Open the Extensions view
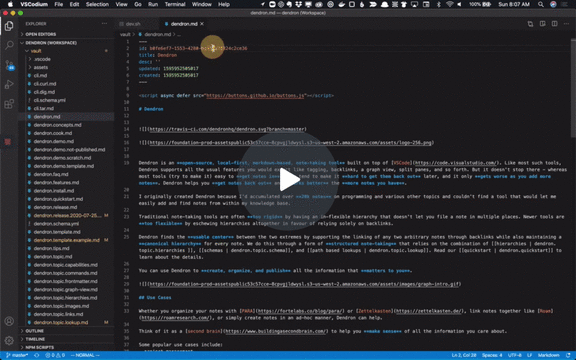The height and width of the screenshot is (360, 576). [9, 104]
